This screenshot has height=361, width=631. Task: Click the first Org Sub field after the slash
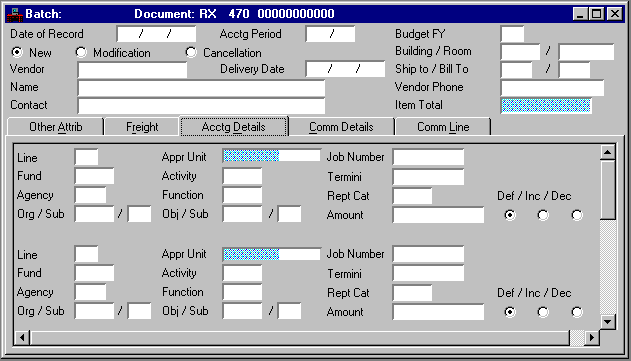tap(139, 214)
